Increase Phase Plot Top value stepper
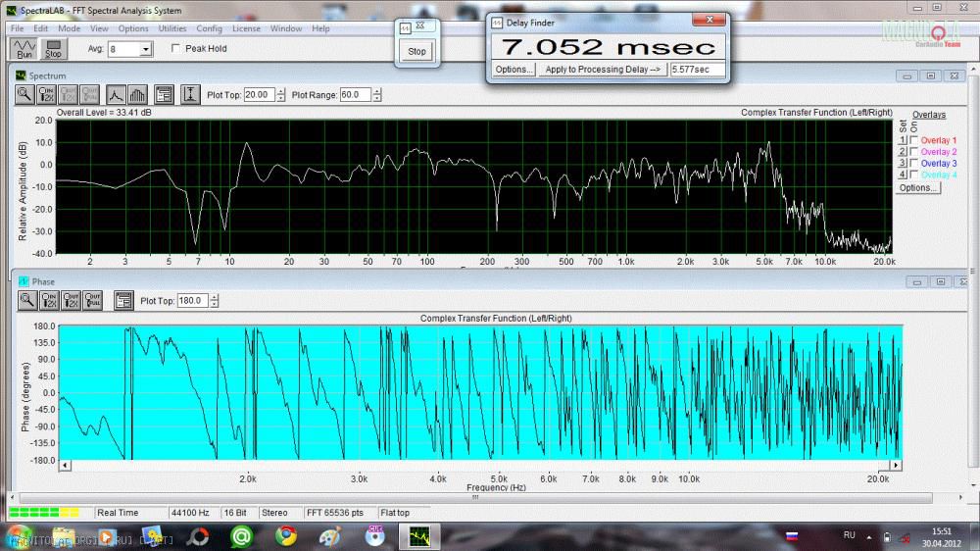The image size is (980, 551). click(215, 297)
